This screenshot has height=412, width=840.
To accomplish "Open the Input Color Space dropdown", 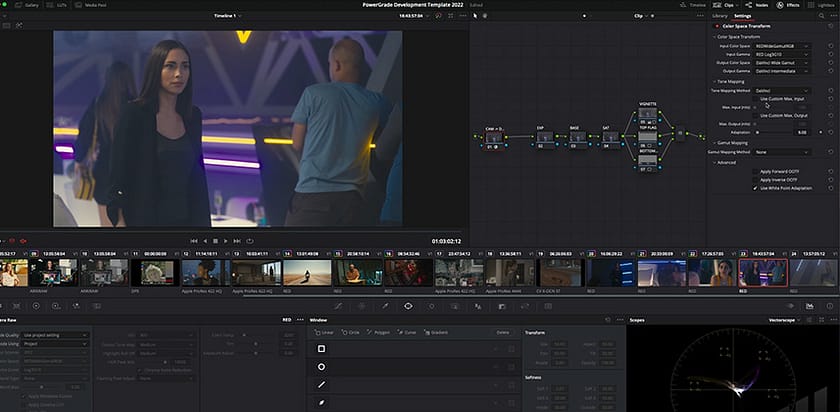I will coord(782,46).
